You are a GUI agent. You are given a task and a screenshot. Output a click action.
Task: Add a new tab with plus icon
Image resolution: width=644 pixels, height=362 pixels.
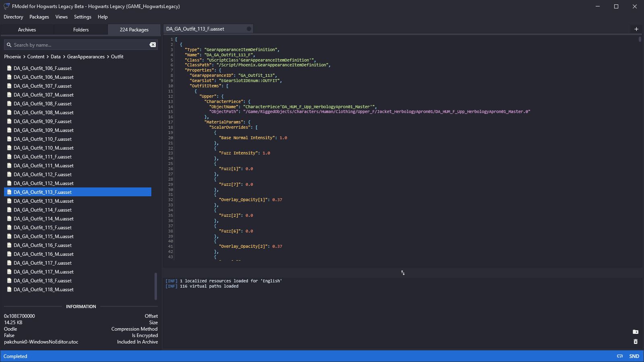click(636, 29)
